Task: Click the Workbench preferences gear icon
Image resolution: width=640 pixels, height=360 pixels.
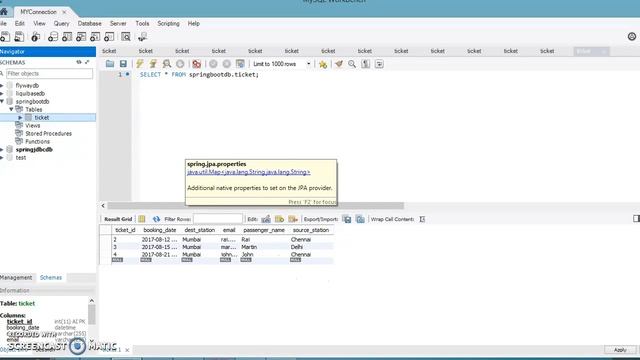Action: (x=632, y=37)
